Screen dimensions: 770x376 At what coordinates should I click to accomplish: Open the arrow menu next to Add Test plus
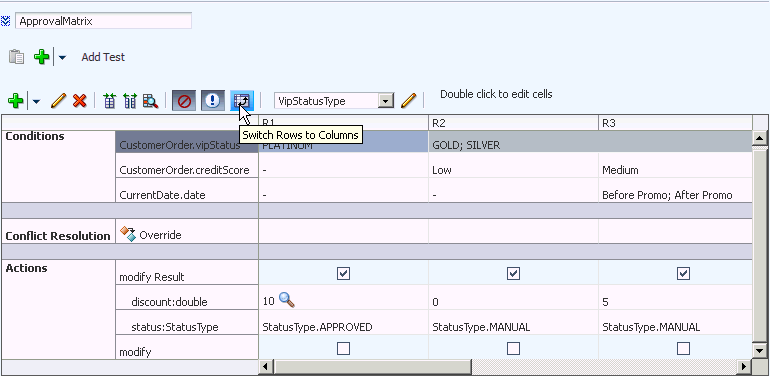point(62,57)
